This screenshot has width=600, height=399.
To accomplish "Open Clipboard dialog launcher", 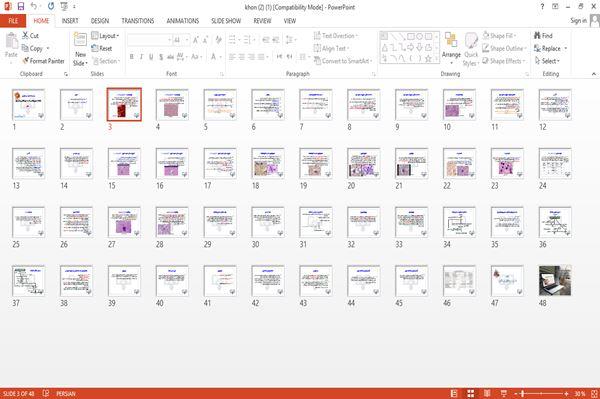I will (66, 74).
